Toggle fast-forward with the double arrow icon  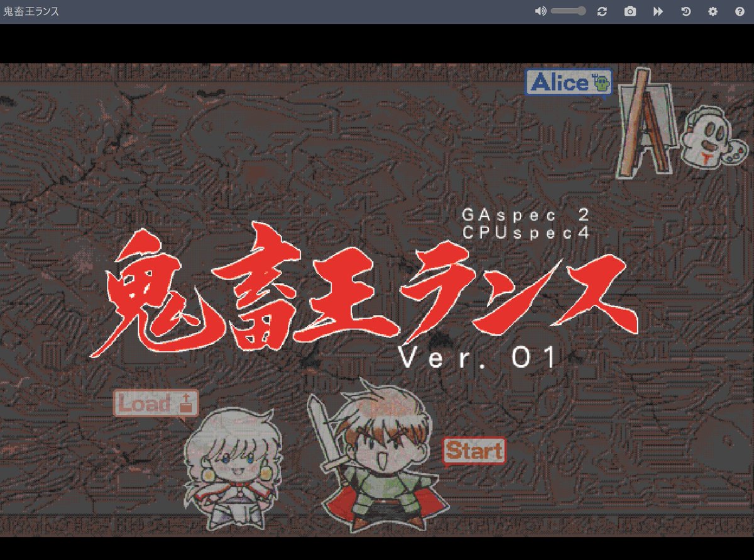658,11
